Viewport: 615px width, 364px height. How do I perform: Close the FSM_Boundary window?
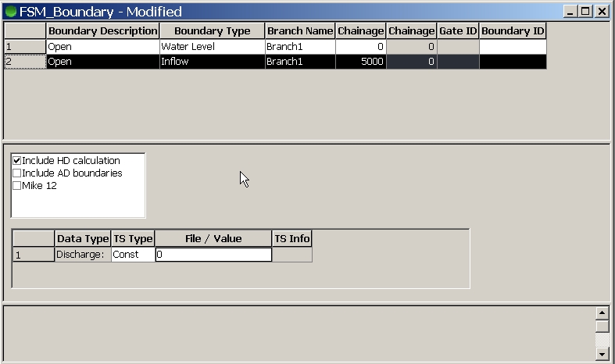point(602,12)
